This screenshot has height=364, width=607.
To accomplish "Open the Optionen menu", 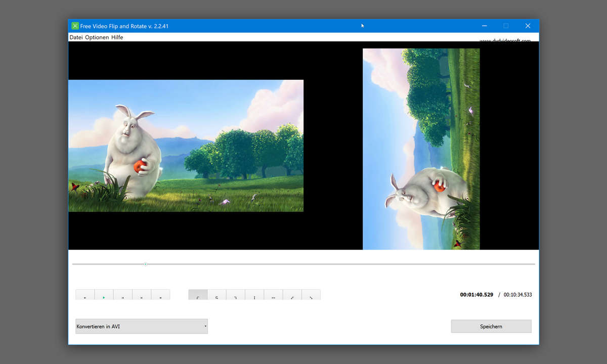I will [97, 37].
